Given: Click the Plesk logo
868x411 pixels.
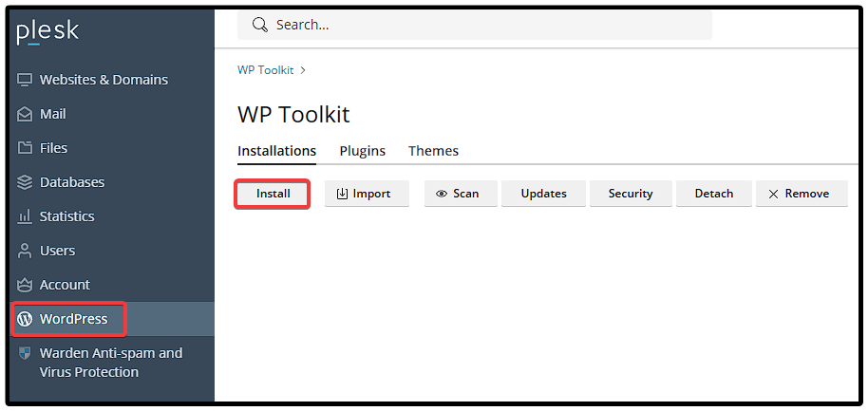Looking at the screenshot, I should (47, 31).
